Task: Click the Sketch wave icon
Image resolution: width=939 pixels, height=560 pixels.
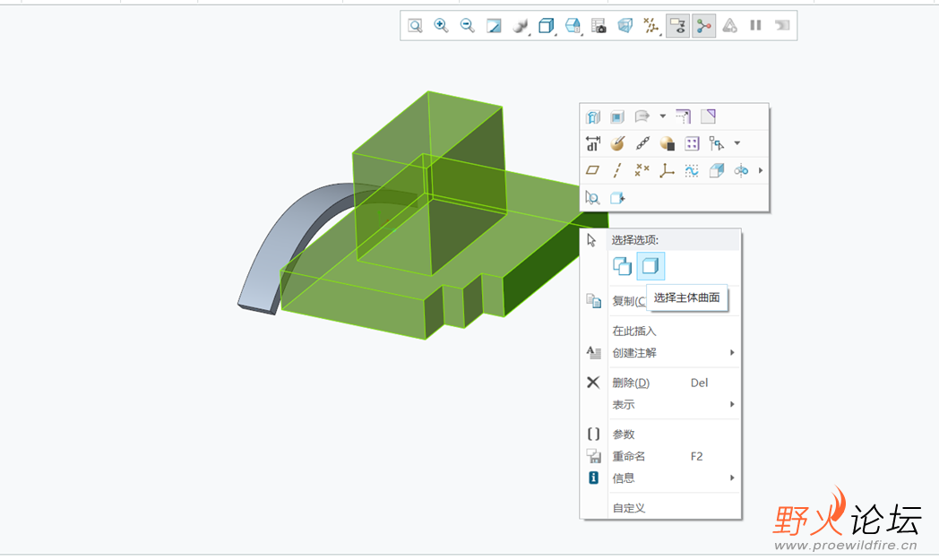Action: [x=692, y=170]
